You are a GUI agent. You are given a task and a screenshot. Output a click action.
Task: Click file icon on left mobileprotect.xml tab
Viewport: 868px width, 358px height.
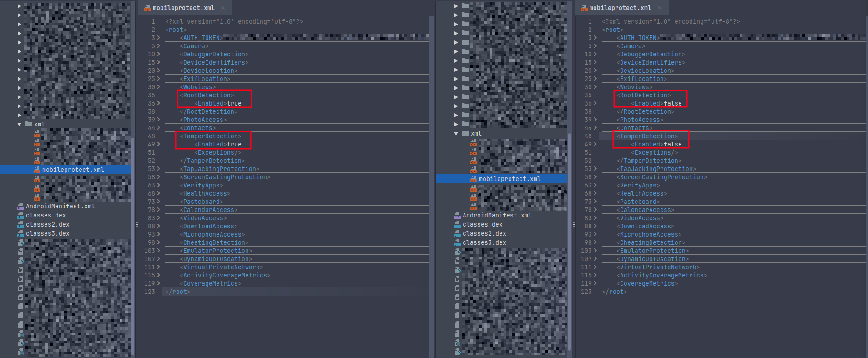(x=147, y=8)
